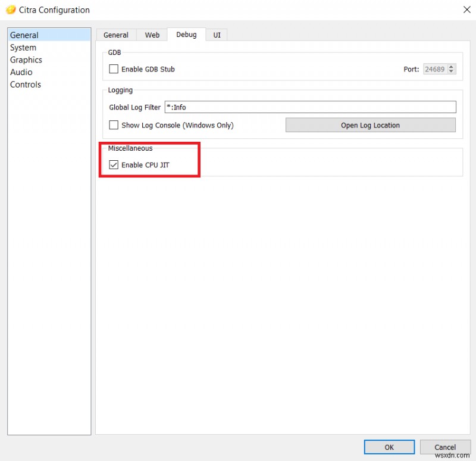This screenshot has height=461, width=476.
Task: Dismiss the dialog via Cancel
Action: pyautogui.click(x=445, y=447)
